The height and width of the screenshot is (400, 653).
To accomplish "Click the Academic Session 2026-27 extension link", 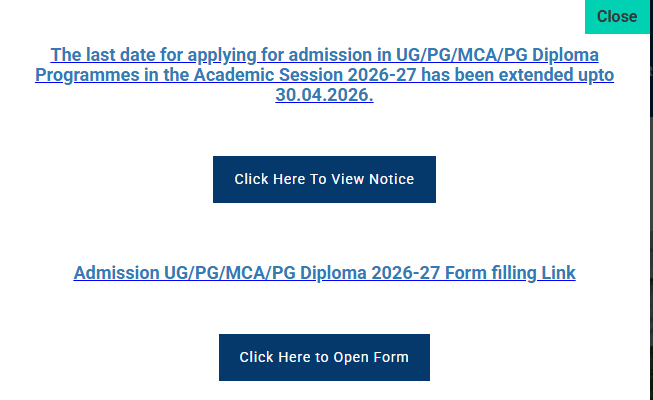I will tap(324, 76).
